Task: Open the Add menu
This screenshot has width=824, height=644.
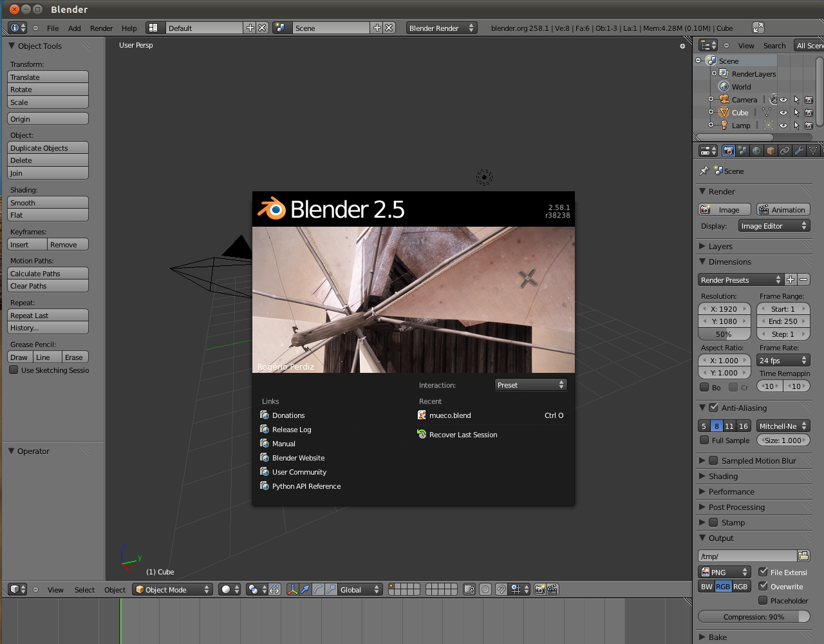Action: (75, 28)
